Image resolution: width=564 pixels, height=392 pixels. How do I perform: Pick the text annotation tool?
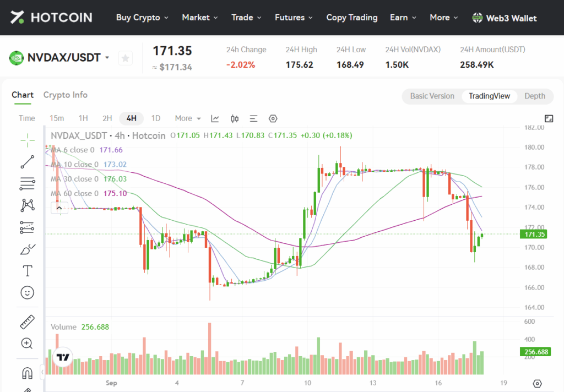(x=27, y=270)
